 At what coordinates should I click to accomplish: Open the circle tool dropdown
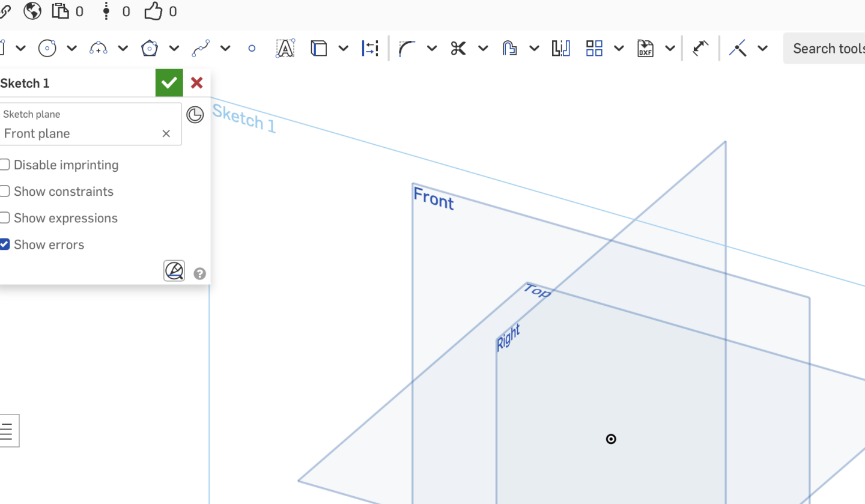(x=71, y=48)
